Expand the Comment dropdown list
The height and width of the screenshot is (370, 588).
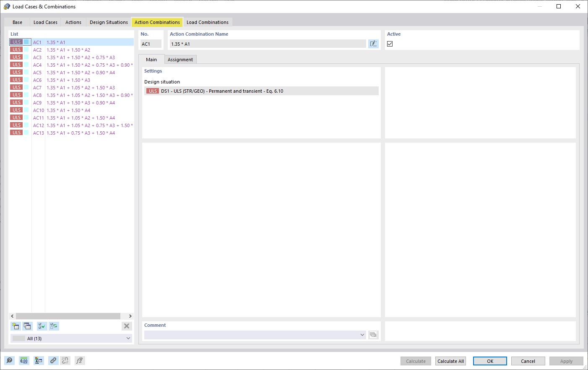pos(362,335)
